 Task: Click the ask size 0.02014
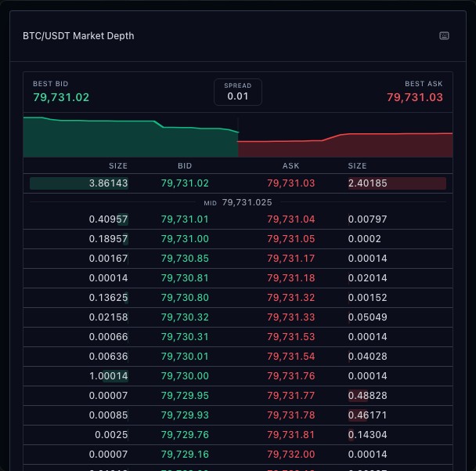pyautogui.click(x=368, y=278)
